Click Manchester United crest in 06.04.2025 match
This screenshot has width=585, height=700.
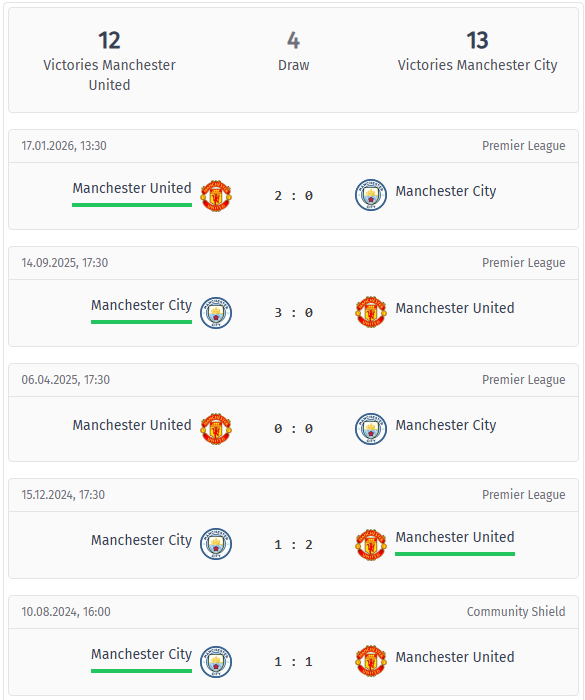tap(216, 429)
